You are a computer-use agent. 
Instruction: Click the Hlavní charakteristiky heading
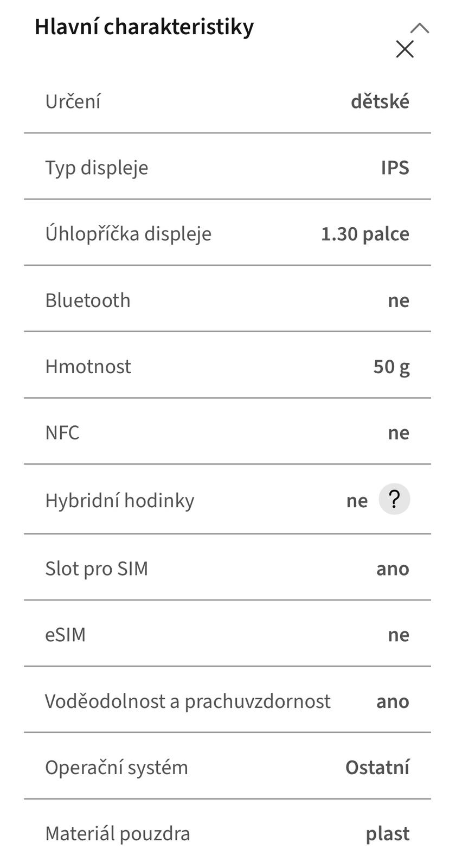(144, 27)
